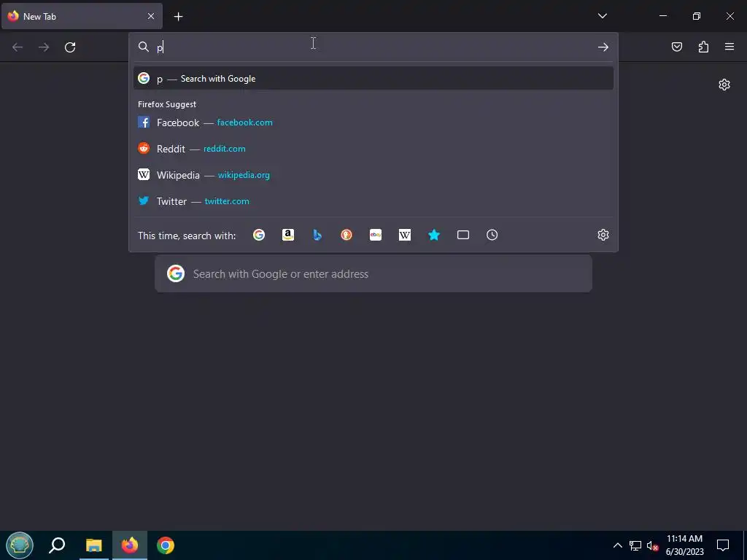Open Windows taskbar search
Viewport: 747px width, 560px height.
click(57, 545)
